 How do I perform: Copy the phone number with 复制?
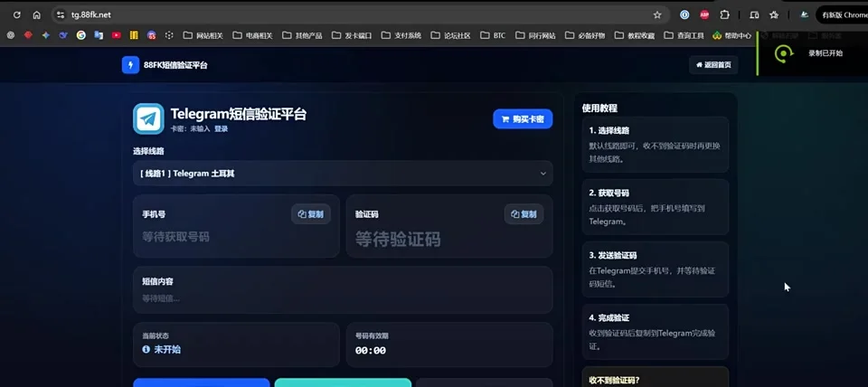pos(310,214)
